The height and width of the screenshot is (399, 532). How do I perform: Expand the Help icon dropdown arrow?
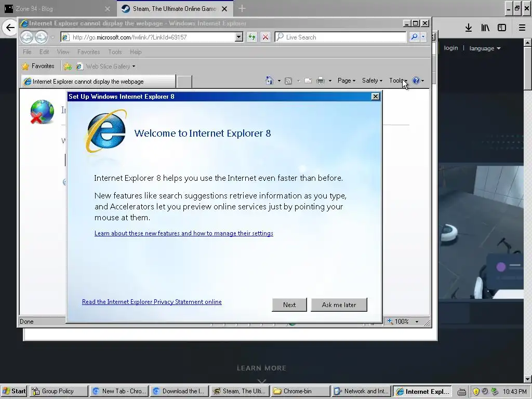pos(422,81)
